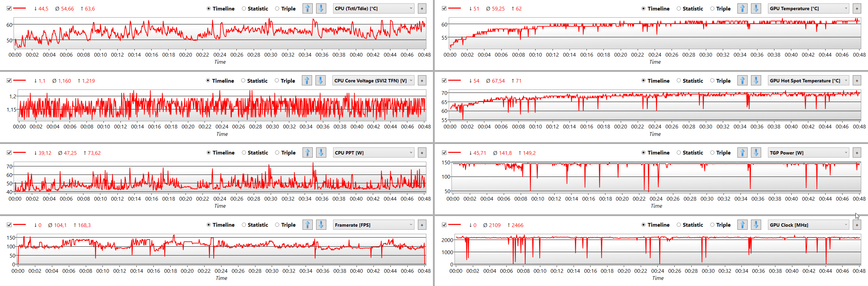Image resolution: width=868 pixels, height=286 pixels.
Task: Move the GPU Temperature chart down
Action: tap(756, 8)
